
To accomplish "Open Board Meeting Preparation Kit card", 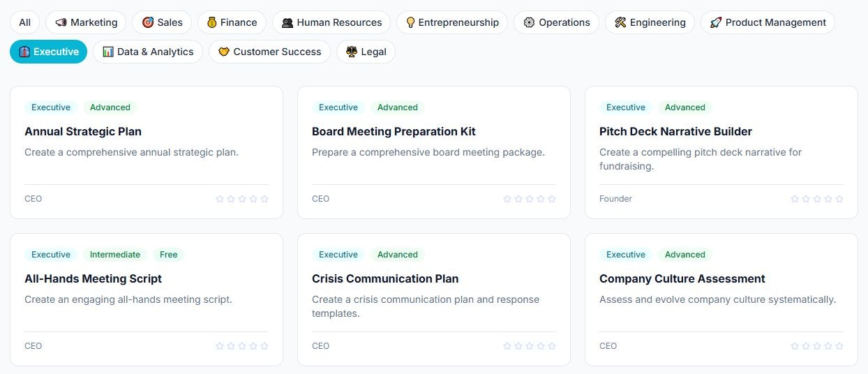I will tap(394, 131).
